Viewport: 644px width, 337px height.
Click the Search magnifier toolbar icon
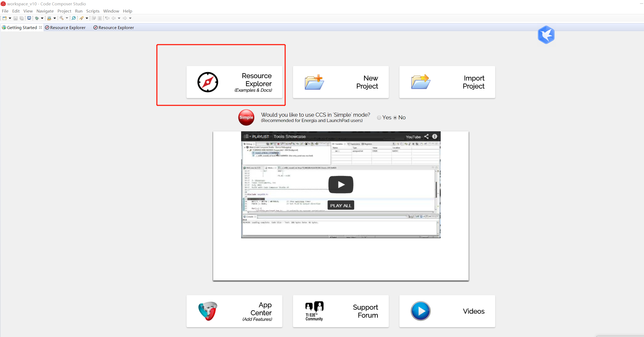(x=74, y=18)
